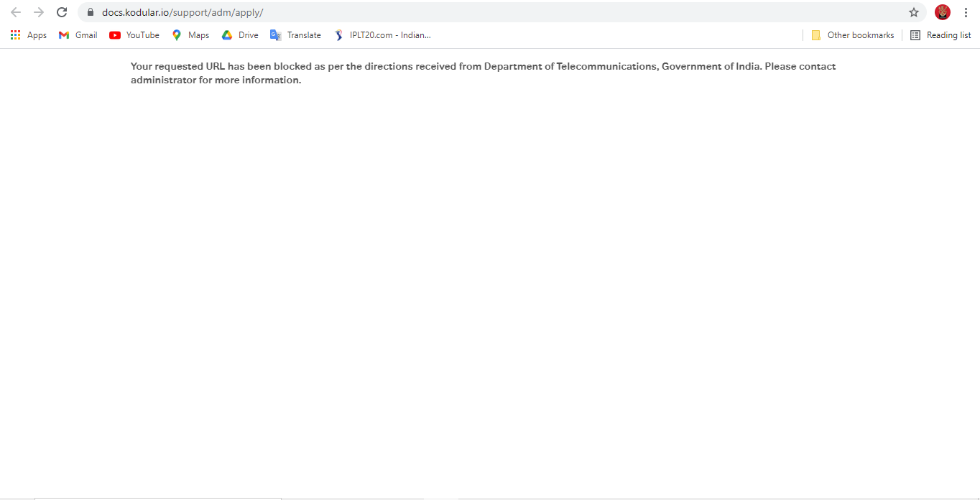Image resolution: width=980 pixels, height=500 pixels.
Task: Open the Apps bookmark shortcut
Action: tap(29, 35)
